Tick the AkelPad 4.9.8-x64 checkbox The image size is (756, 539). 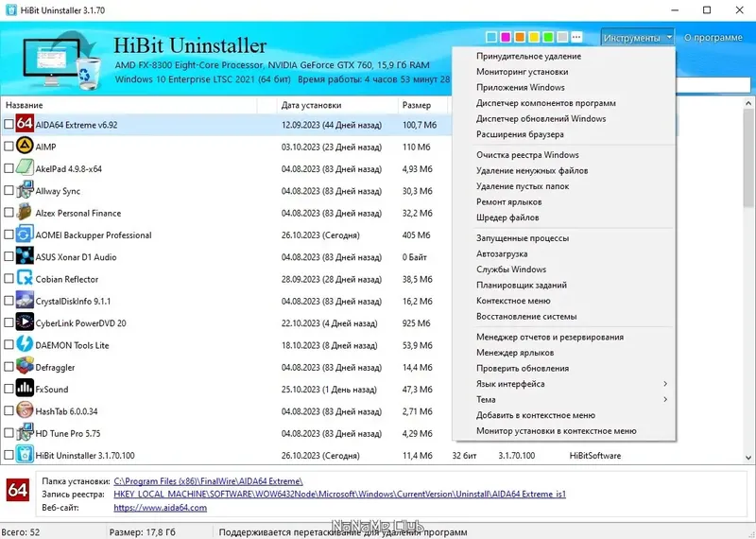click(x=9, y=168)
